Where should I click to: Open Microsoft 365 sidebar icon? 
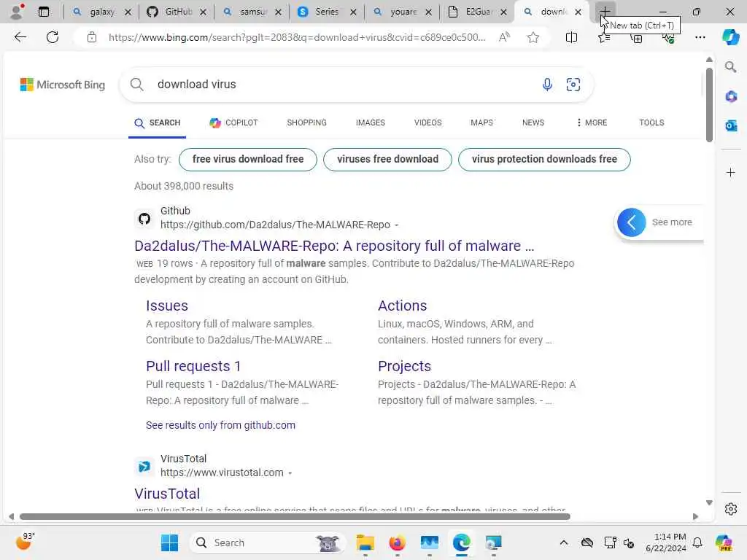click(x=731, y=97)
